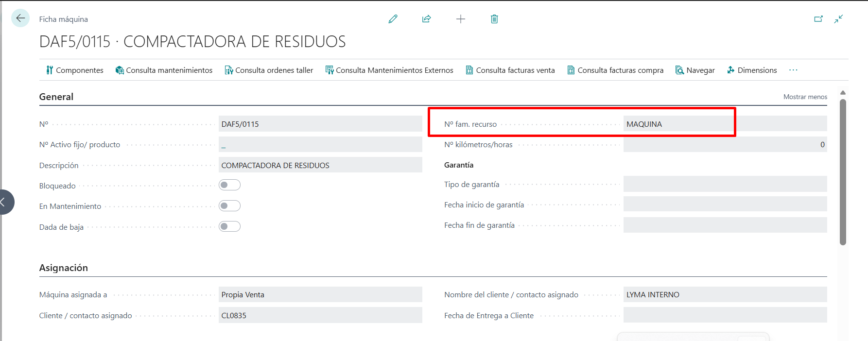Screen dimensions: 868x341
Task: Toggle the Dada de baja switch
Action: pyautogui.click(x=229, y=226)
